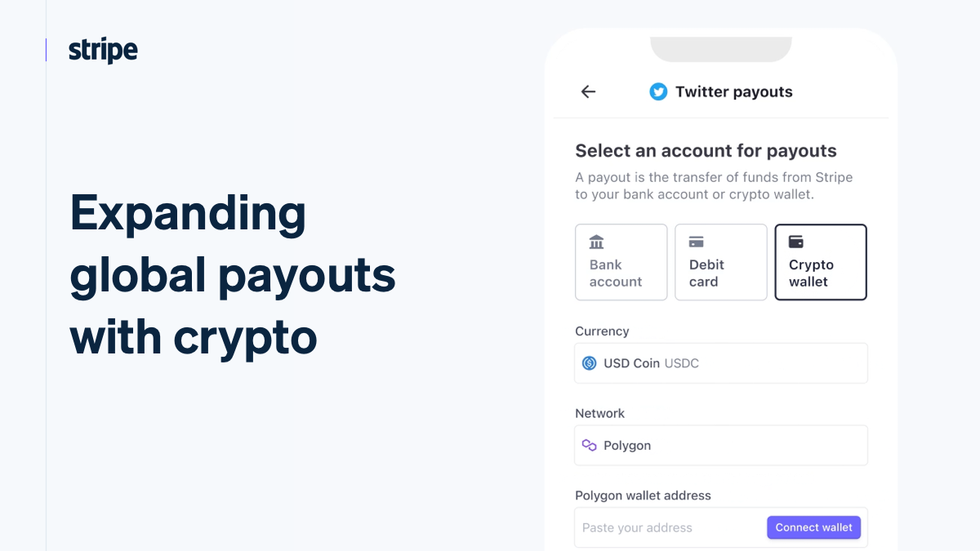980x551 pixels.
Task: Click the Connect wallet button
Action: (814, 527)
